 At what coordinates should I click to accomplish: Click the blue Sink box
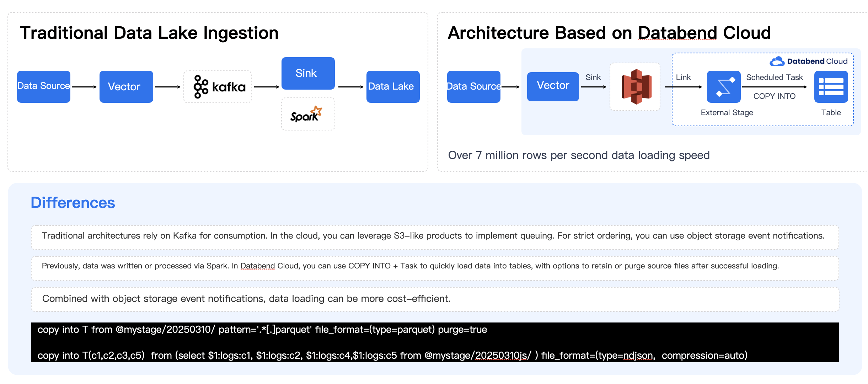[308, 73]
